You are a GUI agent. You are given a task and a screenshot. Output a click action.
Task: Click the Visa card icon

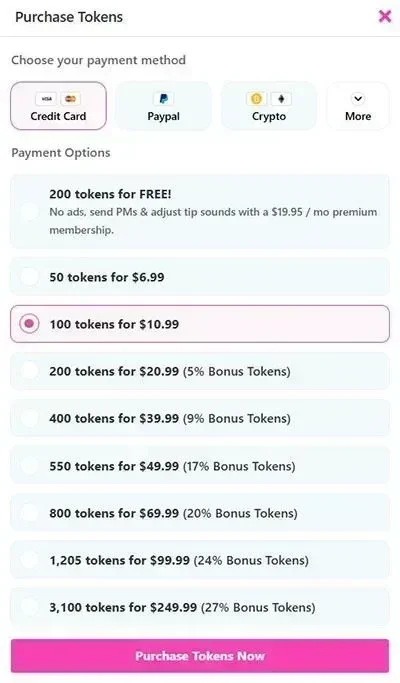click(x=46, y=99)
